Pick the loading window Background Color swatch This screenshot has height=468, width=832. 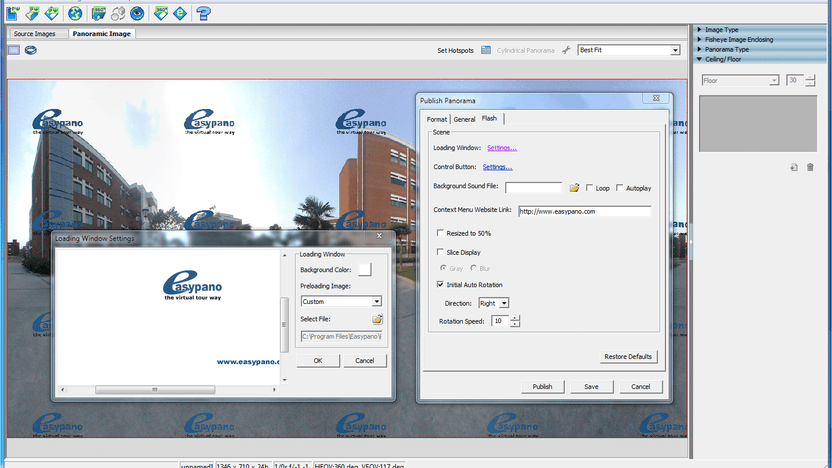click(x=365, y=270)
